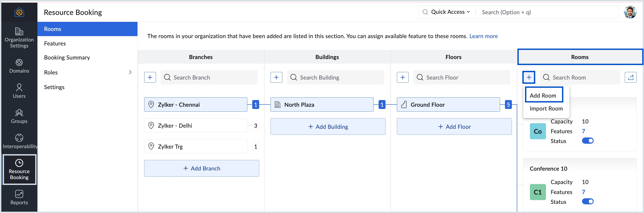The height and width of the screenshot is (213, 644).
Task: Click the Add Branch button
Action: (201, 168)
